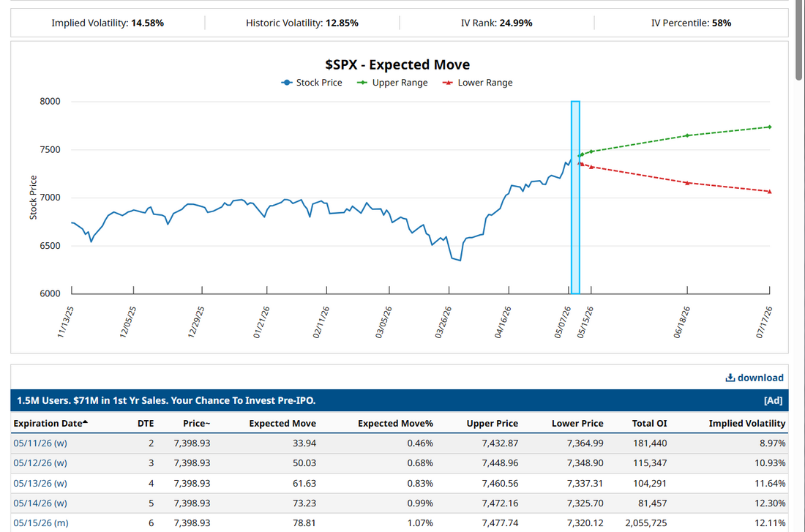Click the page vertical scrollbar thumb
Viewport: 805px width, 532px height.
(x=799, y=40)
